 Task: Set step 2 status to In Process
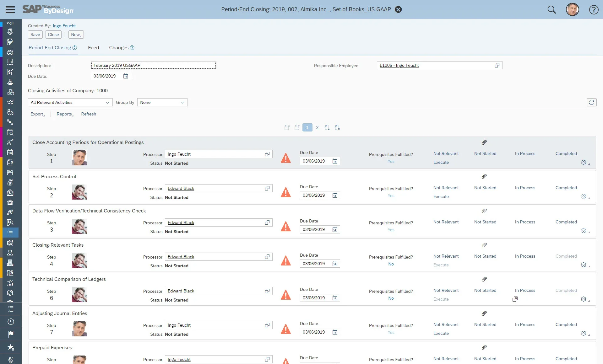click(525, 188)
